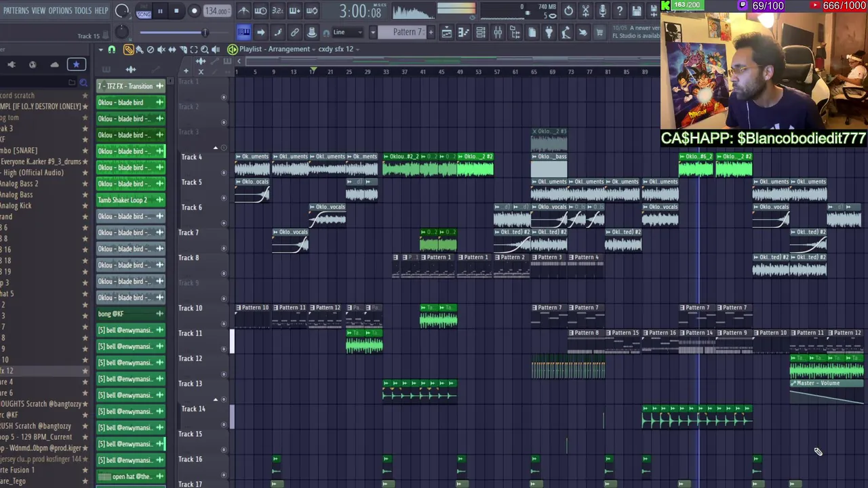Select the Paint brush tool in playlist
Image resolution: width=868 pixels, height=488 pixels.
140,49
